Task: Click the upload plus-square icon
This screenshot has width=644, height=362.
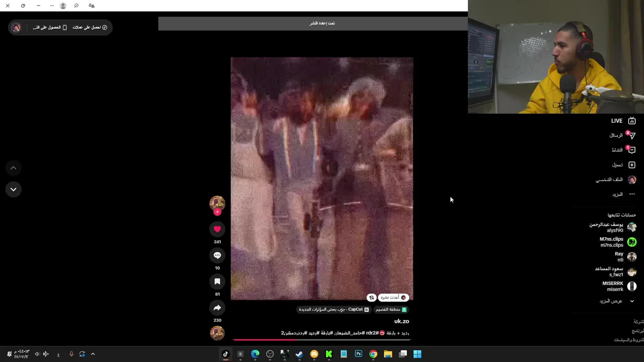Action: click(632, 165)
